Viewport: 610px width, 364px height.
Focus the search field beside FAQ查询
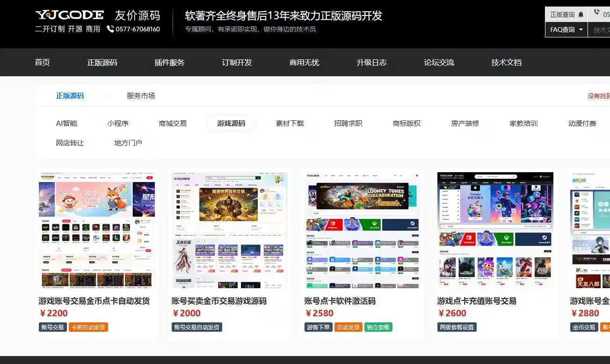coord(599,29)
